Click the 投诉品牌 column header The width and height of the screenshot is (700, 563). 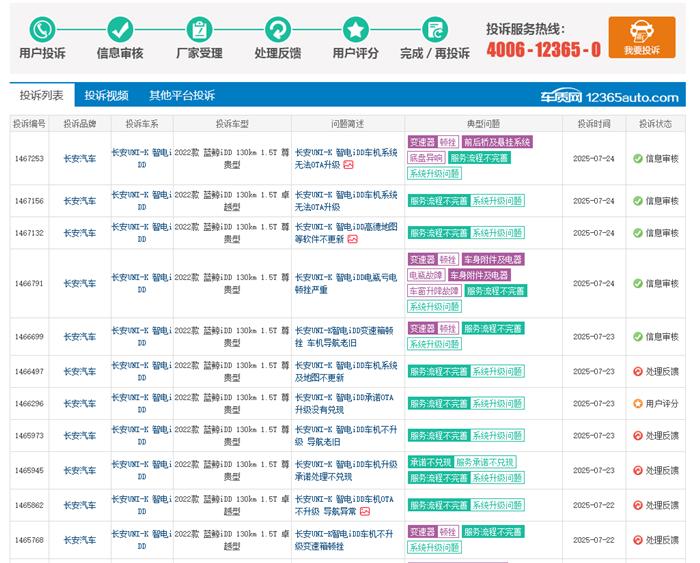[79, 124]
